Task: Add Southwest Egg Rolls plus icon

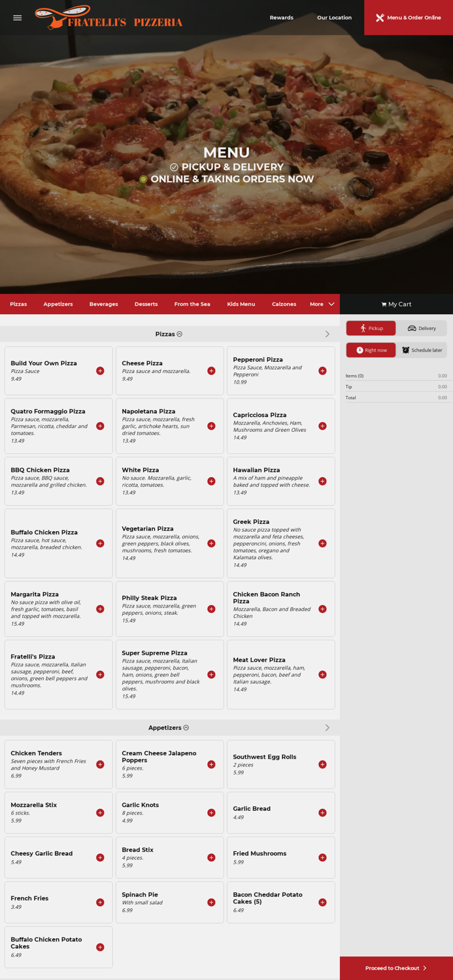Action: 322,764
